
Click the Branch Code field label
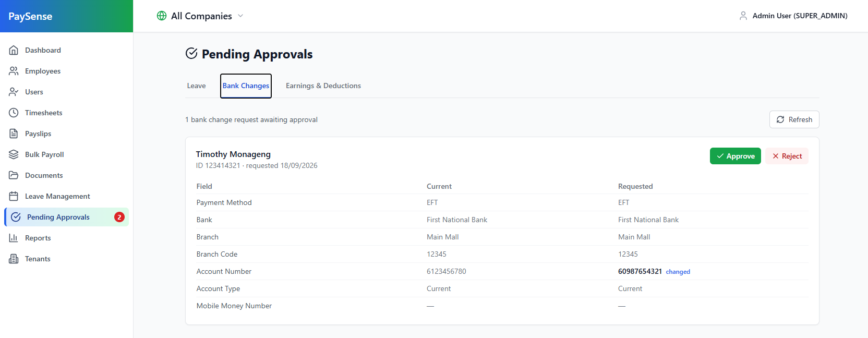tap(216, 254)
